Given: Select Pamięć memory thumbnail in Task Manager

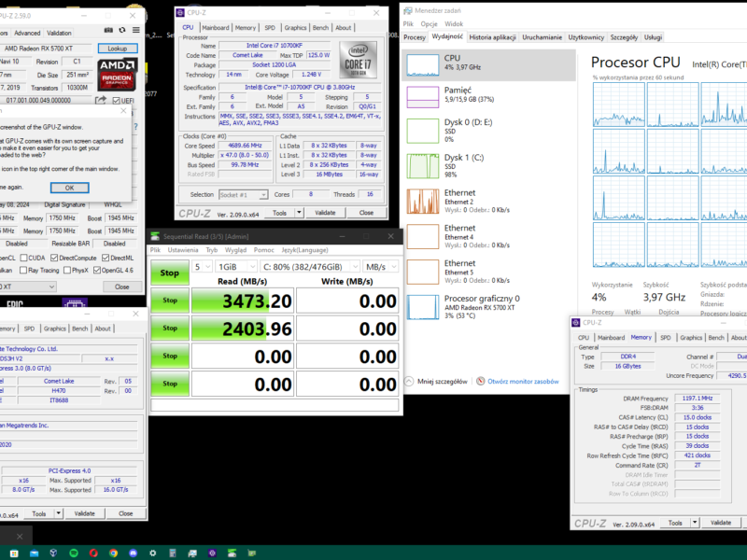Looking at the screenshot, I should tap(423, 97).
